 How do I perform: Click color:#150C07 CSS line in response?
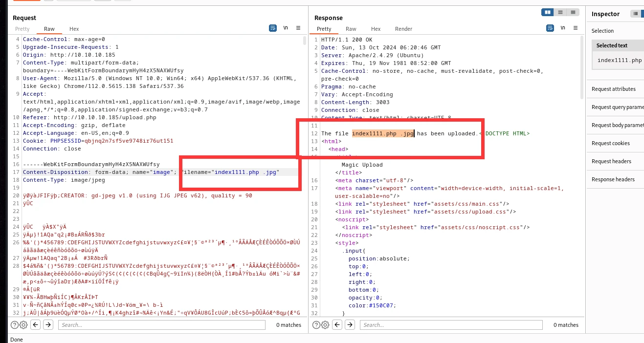coord(373,305)
